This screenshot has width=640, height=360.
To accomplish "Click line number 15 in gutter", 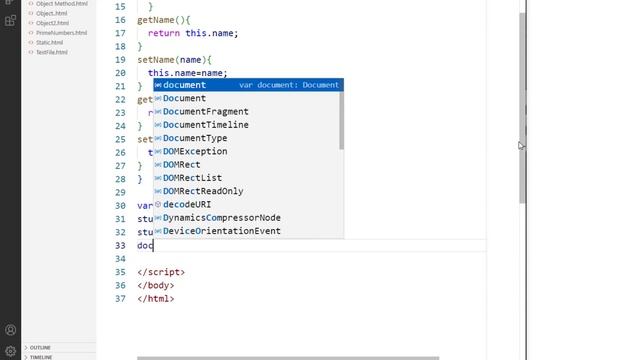I will coord(120,7).
